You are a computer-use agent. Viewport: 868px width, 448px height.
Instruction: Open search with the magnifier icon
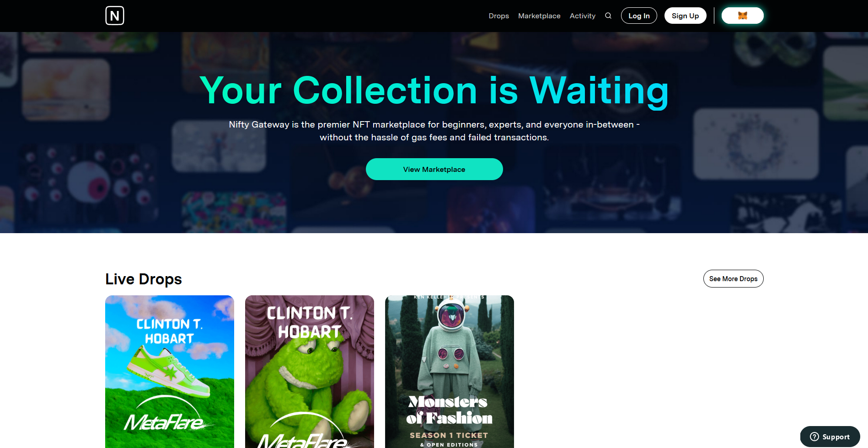[608, 16]
